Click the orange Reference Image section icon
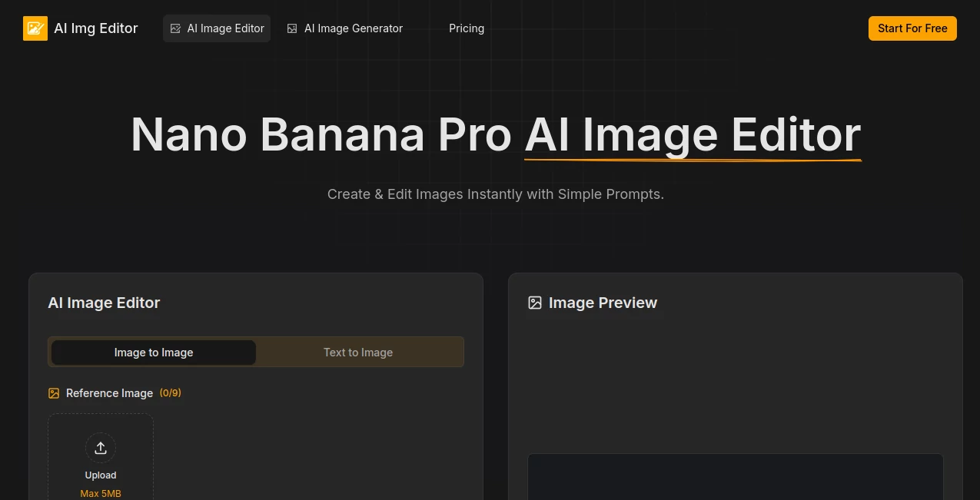Viewport: 980px width, 500px height. [x=54, y=392]
